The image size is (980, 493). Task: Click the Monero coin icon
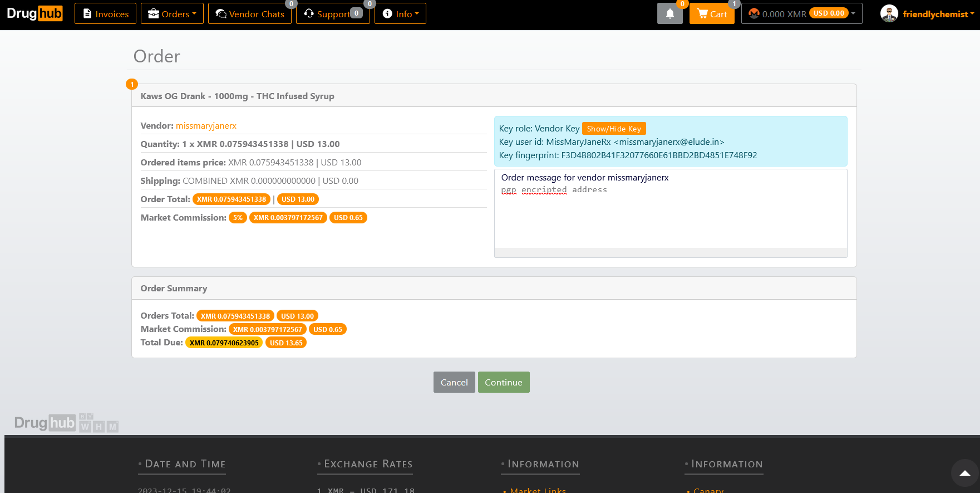pyautogui.click(x=754, y=13)
